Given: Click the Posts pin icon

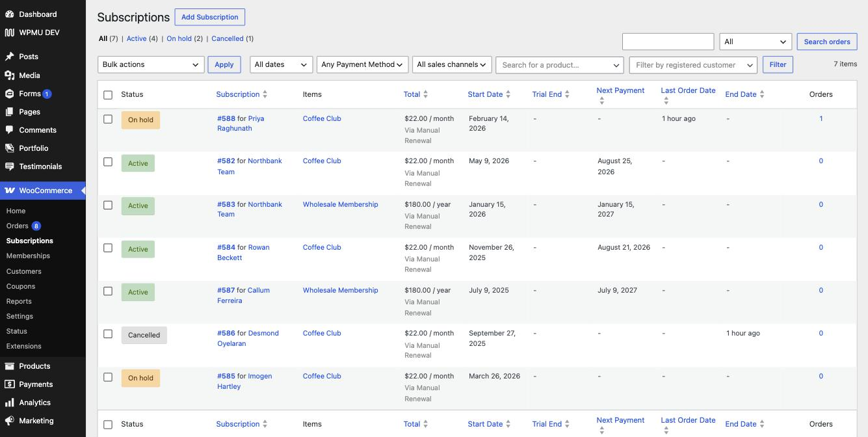Looking at the screenshot, I should coord(10,57).
